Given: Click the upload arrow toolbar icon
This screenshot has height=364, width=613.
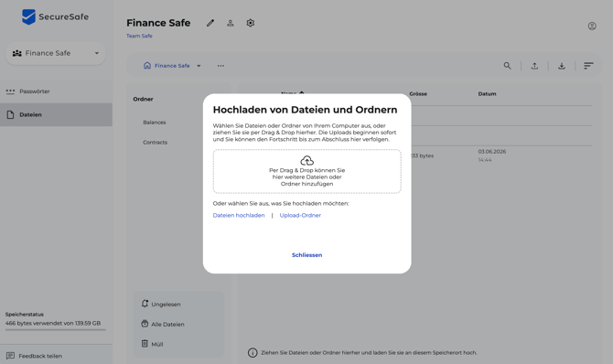Looking at the screenshot, I should click(x=534, y=66).
